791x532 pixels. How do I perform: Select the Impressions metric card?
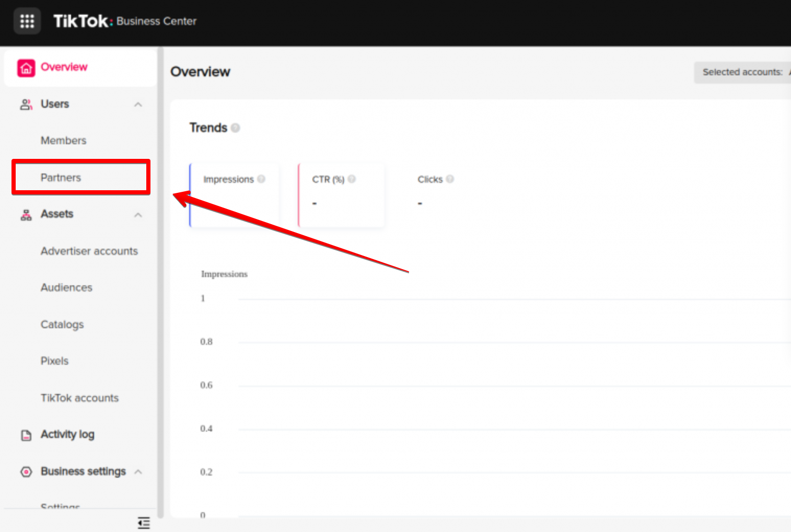tap(234, 195)
